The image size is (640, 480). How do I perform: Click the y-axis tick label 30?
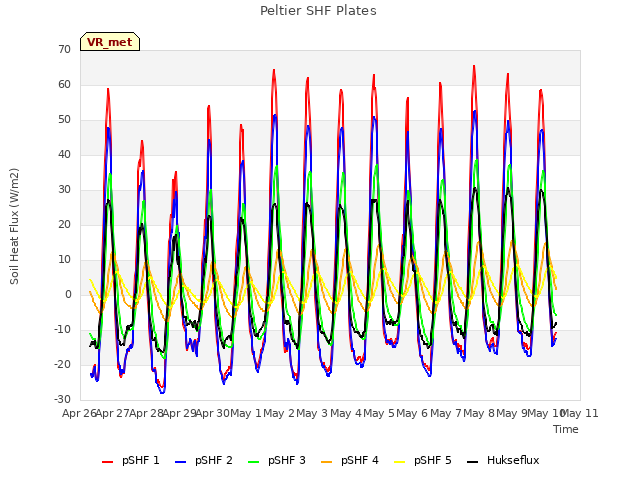coord(64,189)
